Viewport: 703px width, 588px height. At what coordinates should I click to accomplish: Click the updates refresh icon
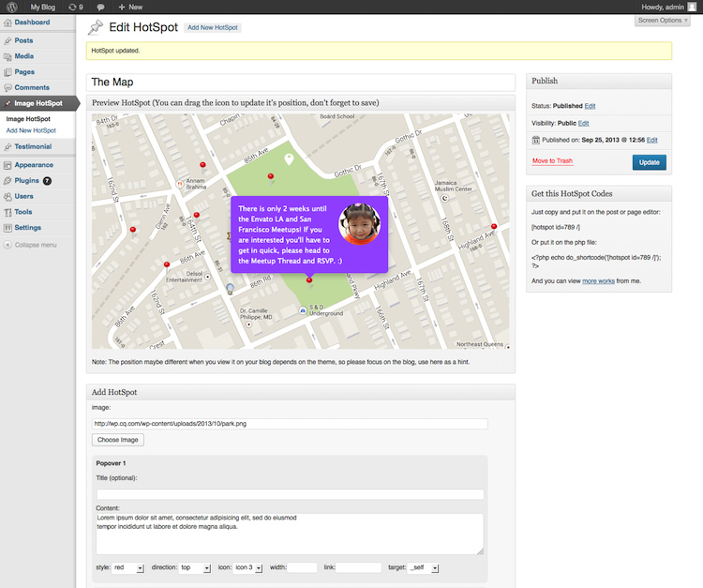point(71,7)
